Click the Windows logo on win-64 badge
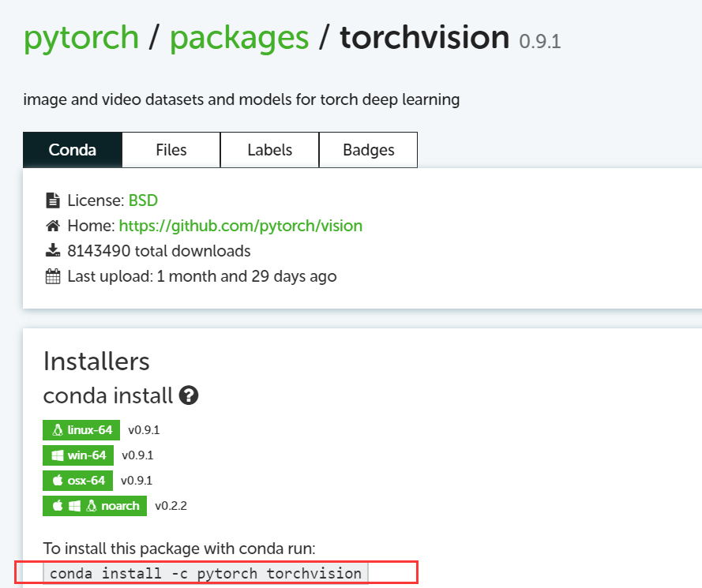The image size is (702, 588). point(56,455)
